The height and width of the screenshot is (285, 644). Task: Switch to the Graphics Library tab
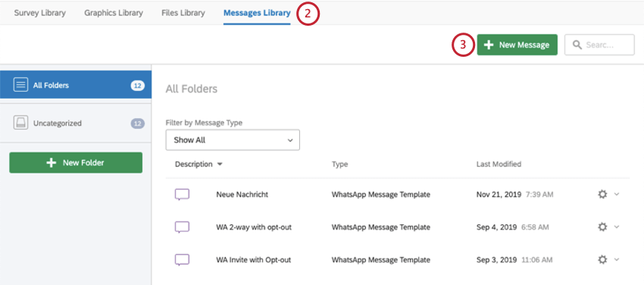(114, 13)
